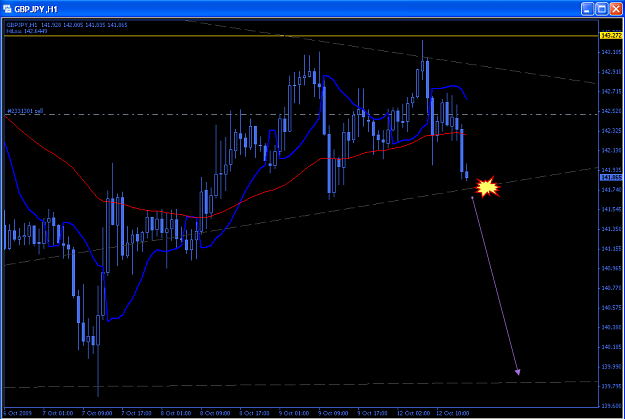Click the 141.935 price scale label
This screenshot has height=419, width=625.
(611, 170)
